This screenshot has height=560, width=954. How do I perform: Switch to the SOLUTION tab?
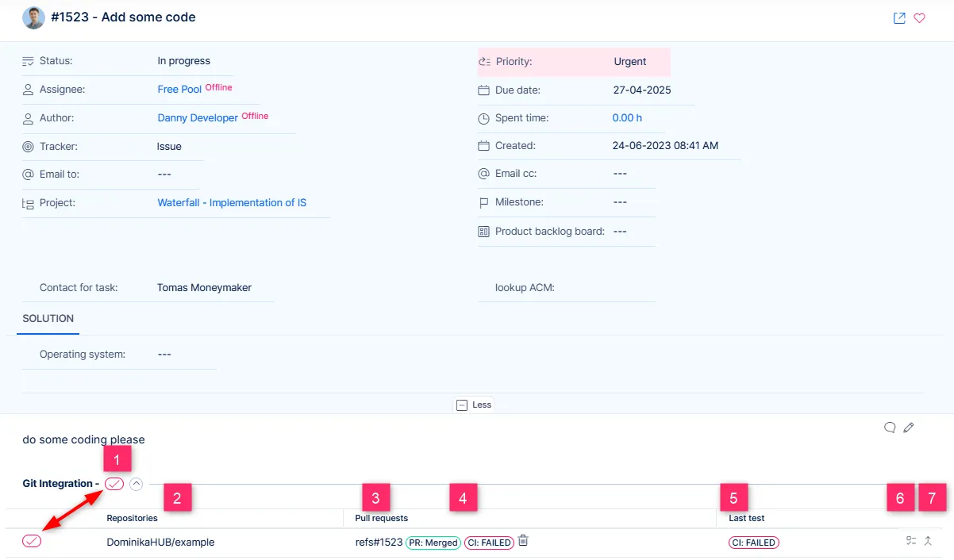coord(48,319)
